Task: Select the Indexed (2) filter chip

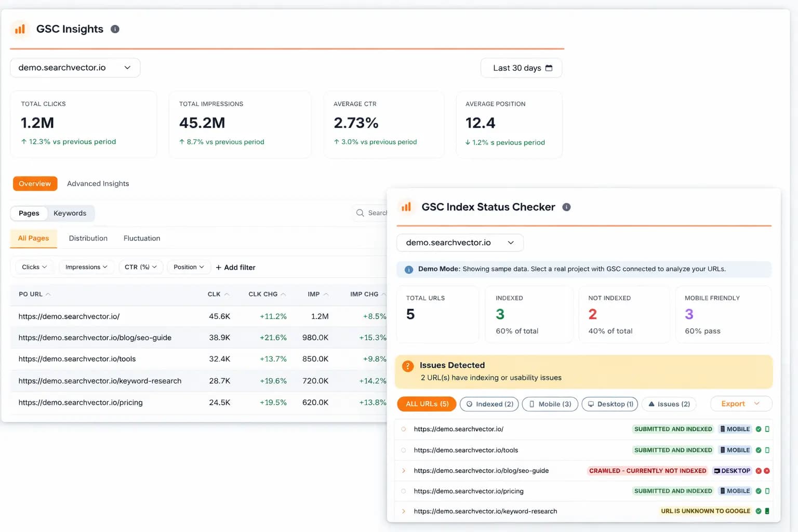Action: point(488,404)
